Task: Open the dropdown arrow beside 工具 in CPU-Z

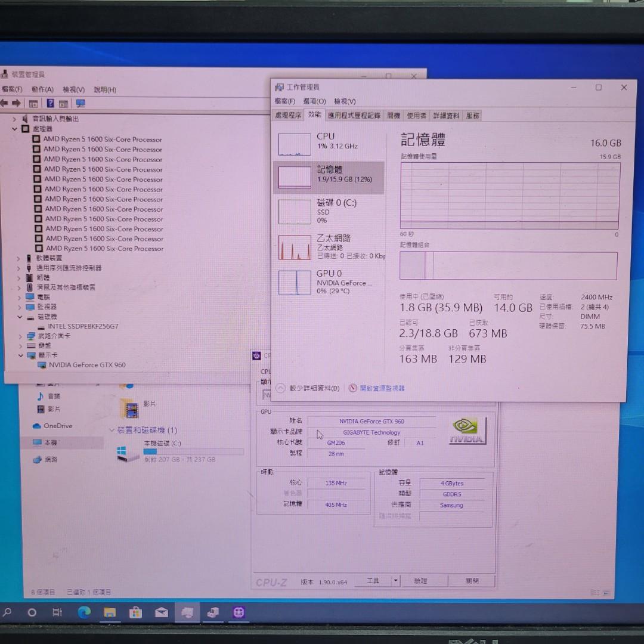Action: point(395,581)
